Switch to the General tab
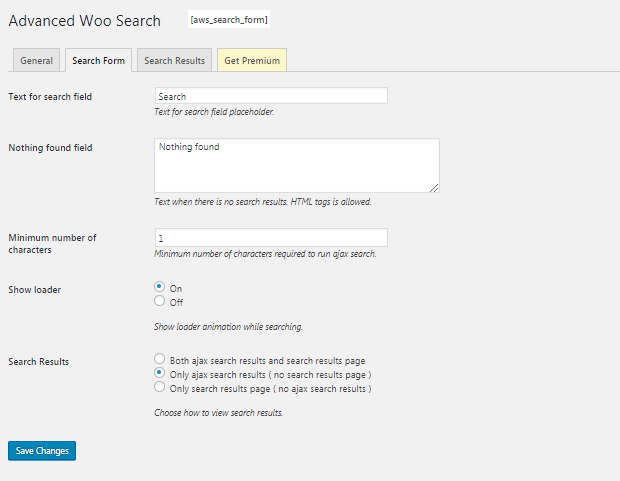 click(x=36, y=60)
